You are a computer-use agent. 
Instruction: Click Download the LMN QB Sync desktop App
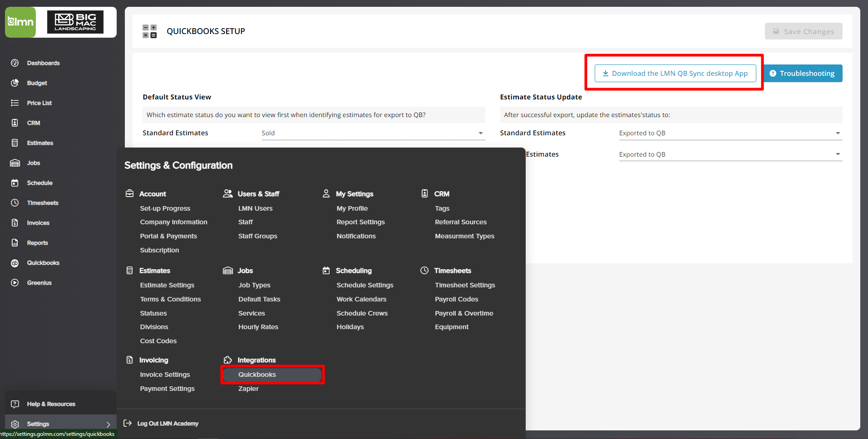click(x=675, y=73)
